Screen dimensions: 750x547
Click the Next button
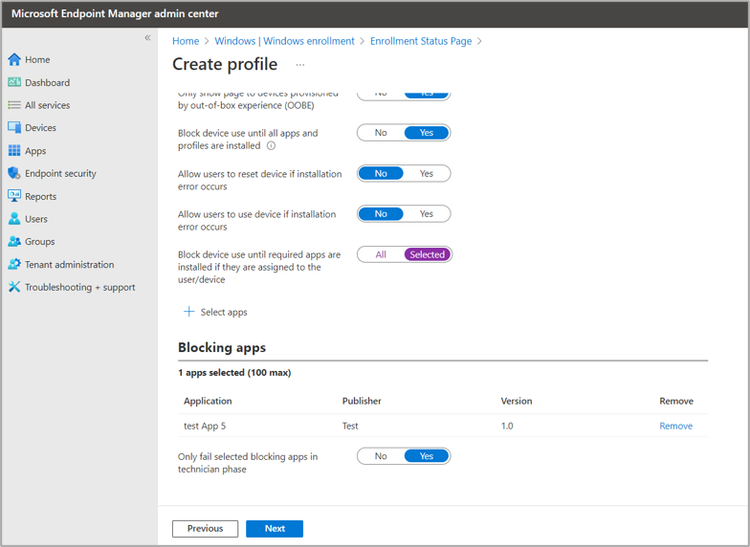[275, 529]
